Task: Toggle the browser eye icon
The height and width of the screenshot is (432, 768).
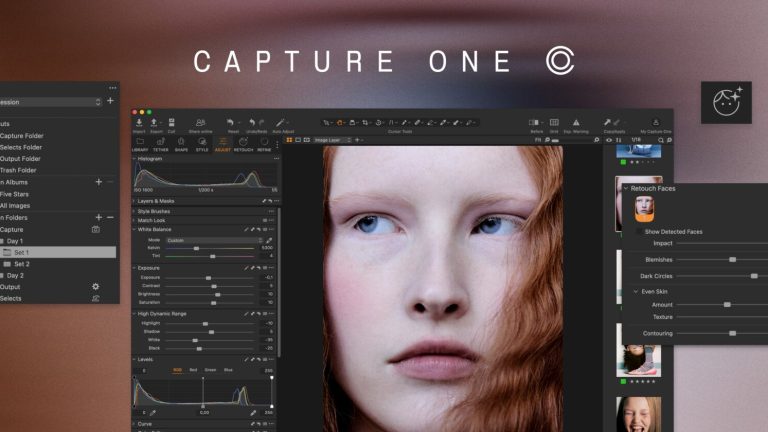Action: 609,140
